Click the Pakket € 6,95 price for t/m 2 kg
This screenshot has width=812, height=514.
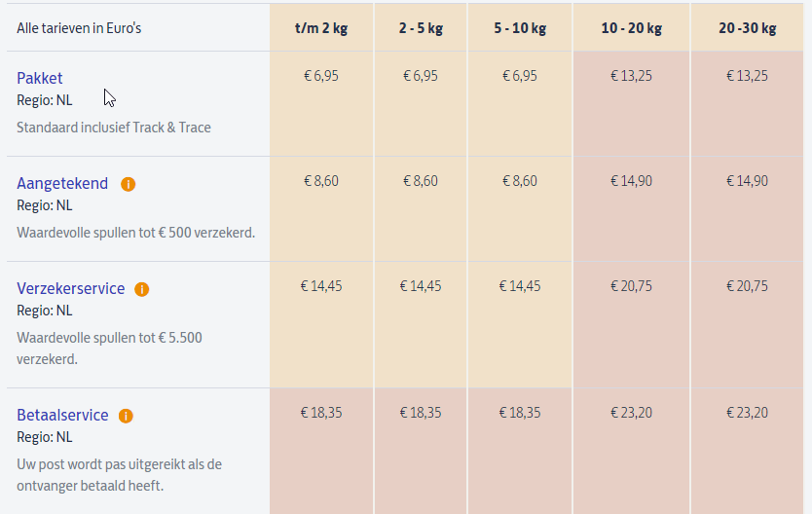tap(321, 76)
